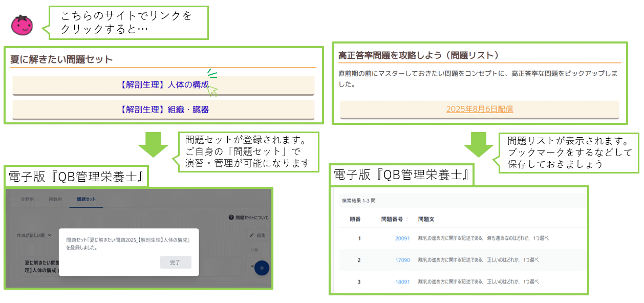This screenshot has height=303, width=644.
Task: Click the blue plus floating button
Action: [x=262, y=268]
